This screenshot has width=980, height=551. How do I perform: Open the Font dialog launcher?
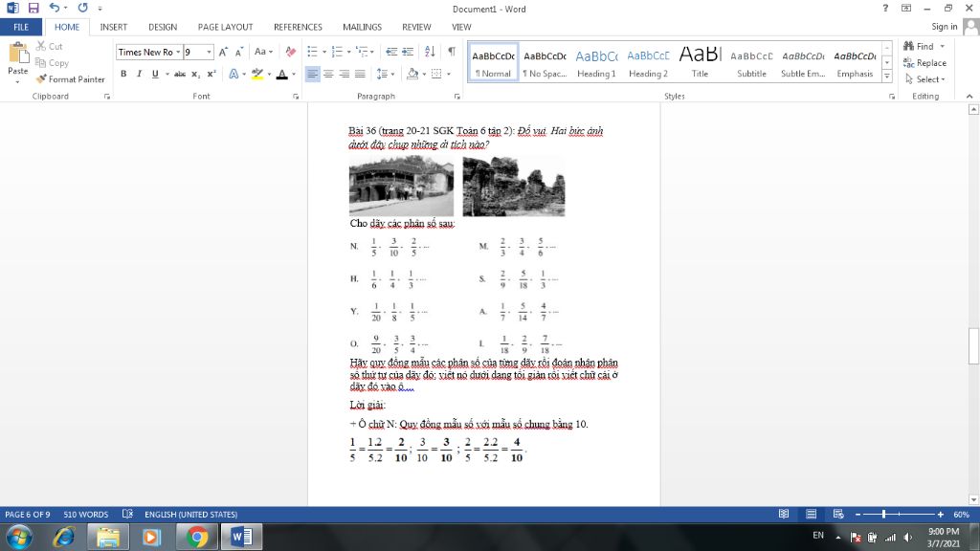point(296,97)
